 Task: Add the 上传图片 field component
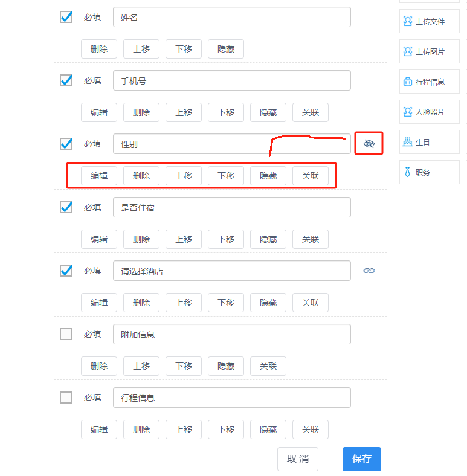(430, 51)
